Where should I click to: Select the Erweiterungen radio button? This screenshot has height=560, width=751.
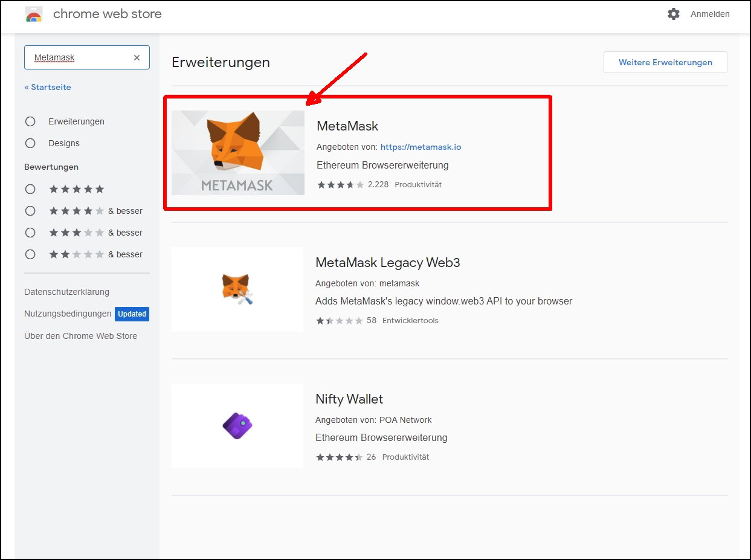coord(30,121)
